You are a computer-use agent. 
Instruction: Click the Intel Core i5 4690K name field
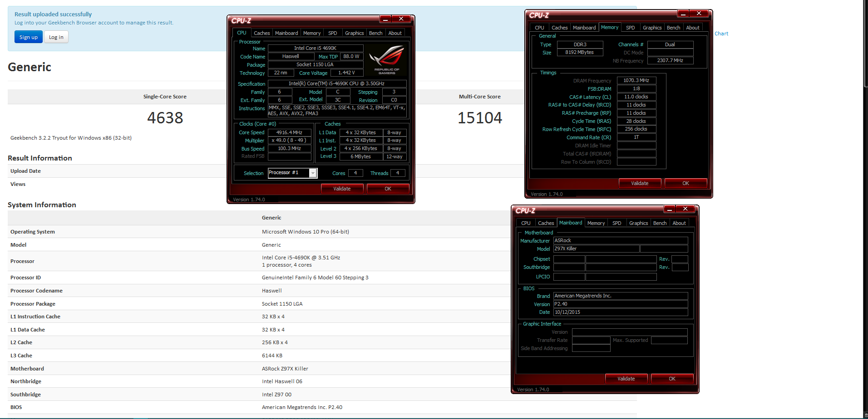[316, 48]
